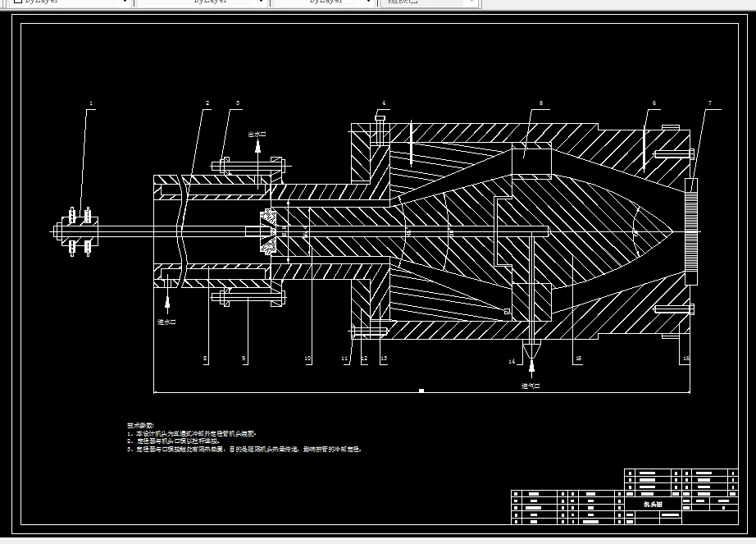Screen dimensions: 756x544
Task: Open the ByLayer color dropdown with swatch box
Action: click(x=71, y=2)
